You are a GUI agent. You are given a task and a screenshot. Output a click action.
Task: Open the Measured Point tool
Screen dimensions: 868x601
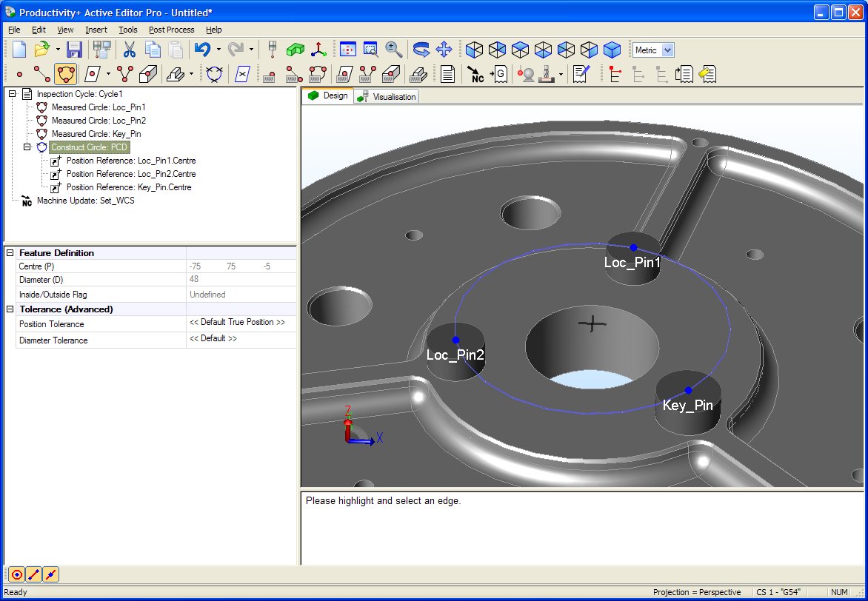[x=19, y=74]
